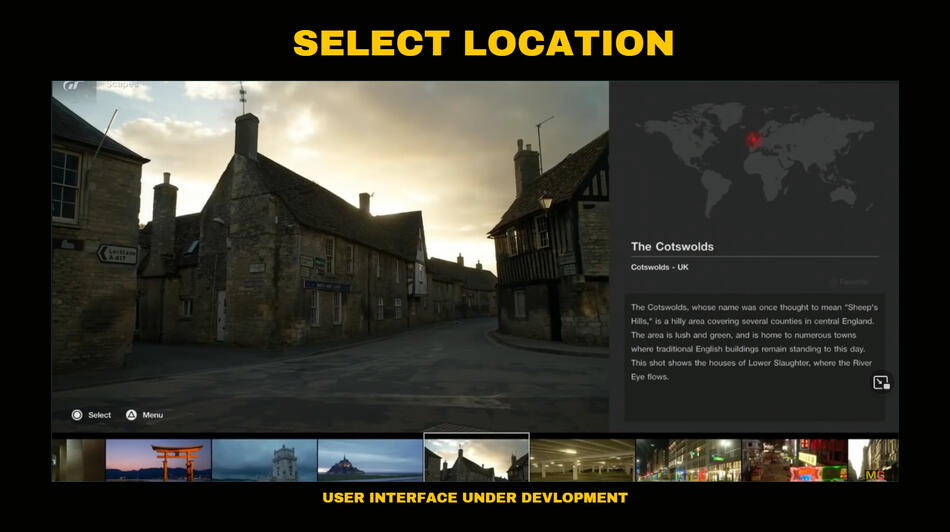950x532 pixels.
Task: Click the Cotswolds village preview image
Action: click(330, 250)
